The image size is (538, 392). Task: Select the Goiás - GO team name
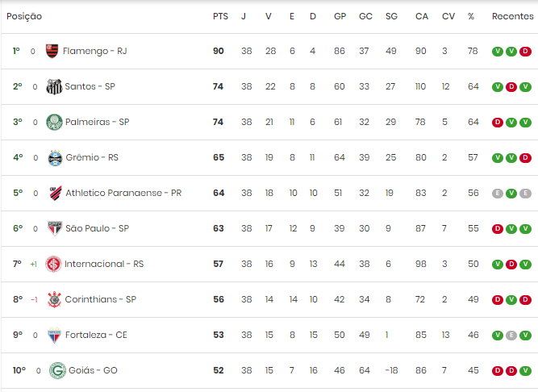tap(93, 370)
